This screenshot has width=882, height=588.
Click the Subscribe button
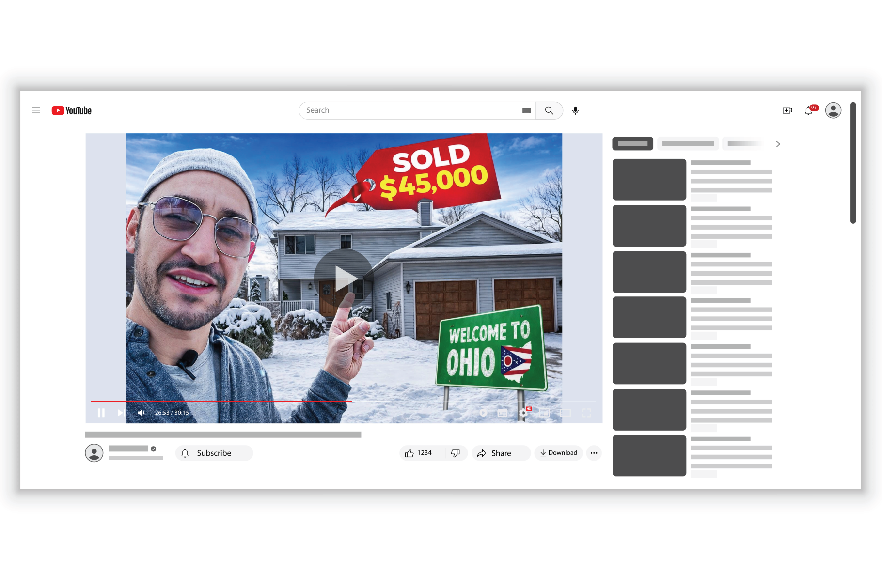tap(214, 453)
